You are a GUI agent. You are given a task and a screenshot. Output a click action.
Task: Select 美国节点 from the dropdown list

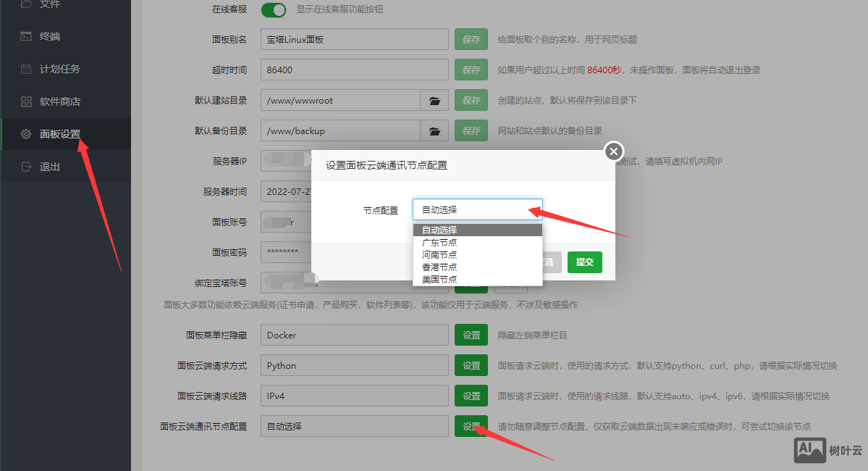[x=439, y=279]
